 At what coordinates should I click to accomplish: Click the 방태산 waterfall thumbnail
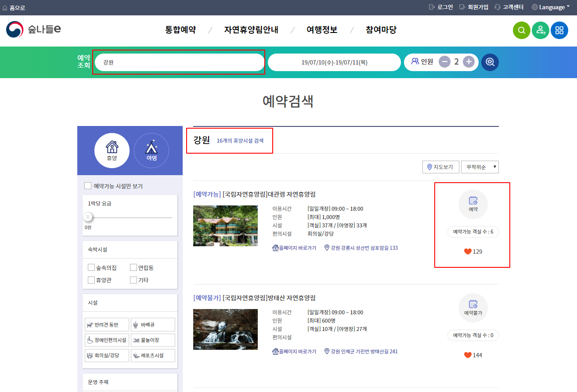click(225, 329)
